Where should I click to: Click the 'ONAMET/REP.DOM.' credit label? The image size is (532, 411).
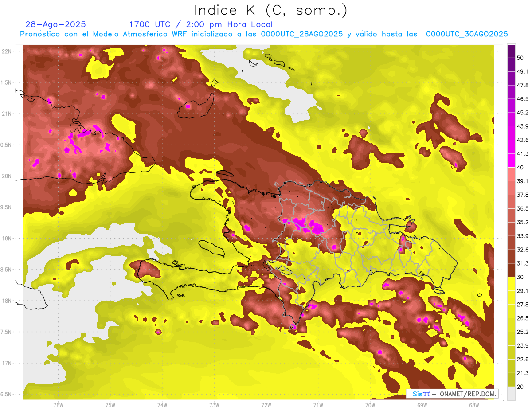(x=469, y=394)
